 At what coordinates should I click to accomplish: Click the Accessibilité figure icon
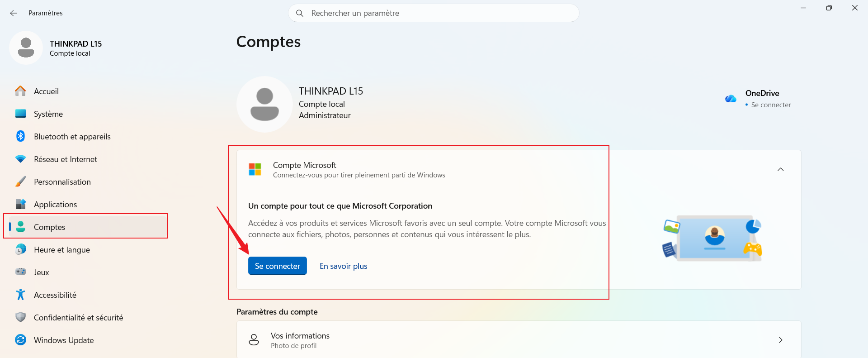(x=20, y=295)
